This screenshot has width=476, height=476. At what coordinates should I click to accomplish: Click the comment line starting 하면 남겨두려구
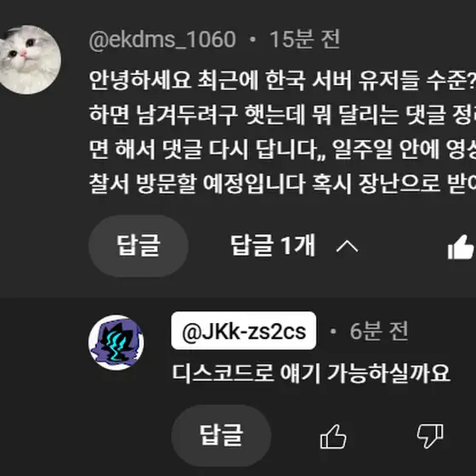[282, 115]
